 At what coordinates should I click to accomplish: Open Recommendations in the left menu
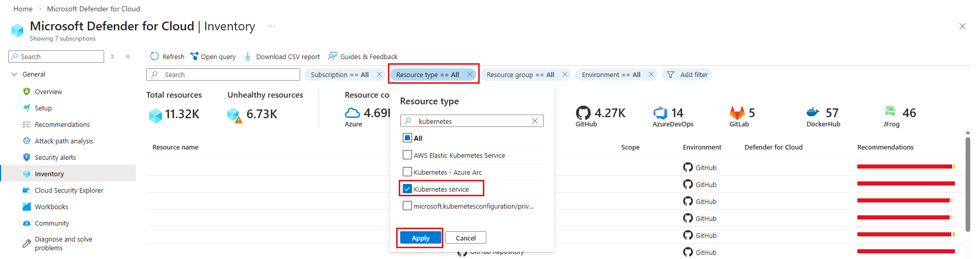pyautogui.click(x=62, y=125)
